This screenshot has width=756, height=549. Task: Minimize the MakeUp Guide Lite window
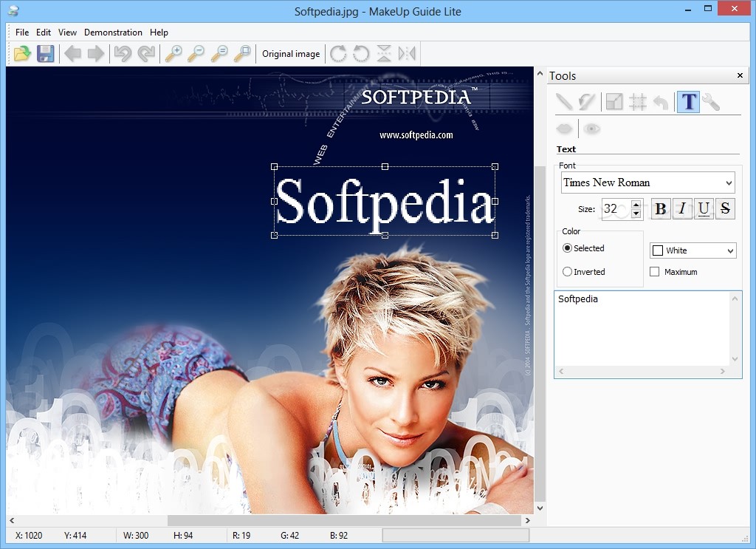point(688,9)
